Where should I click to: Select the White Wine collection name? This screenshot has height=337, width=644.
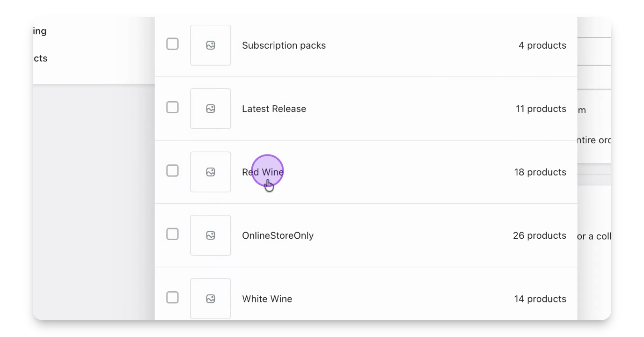[x=267, y=299]
